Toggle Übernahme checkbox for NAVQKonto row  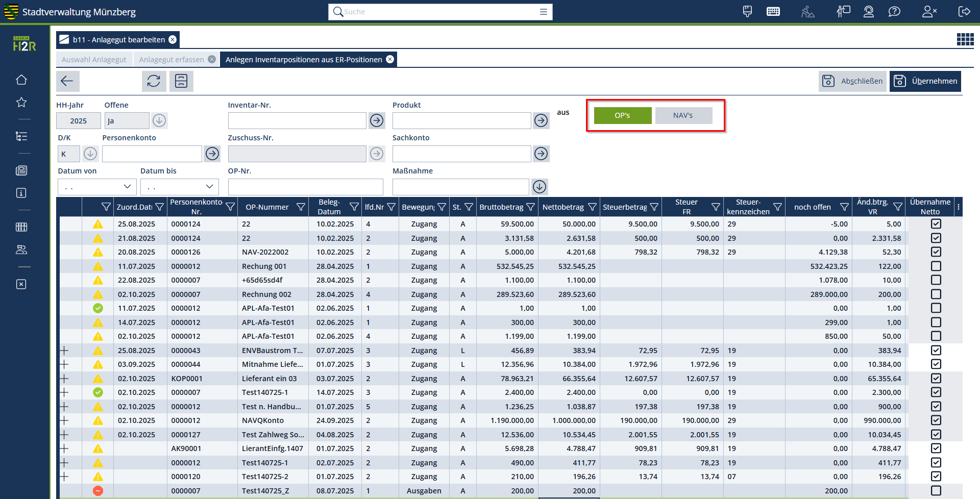[x=936, y=420]
